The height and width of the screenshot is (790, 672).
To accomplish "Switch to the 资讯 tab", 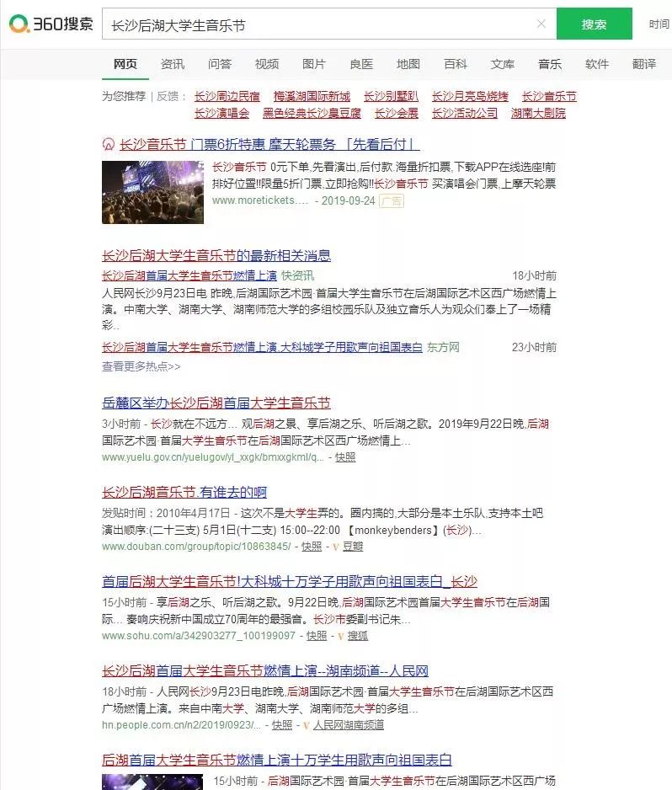I will point(173,64).
